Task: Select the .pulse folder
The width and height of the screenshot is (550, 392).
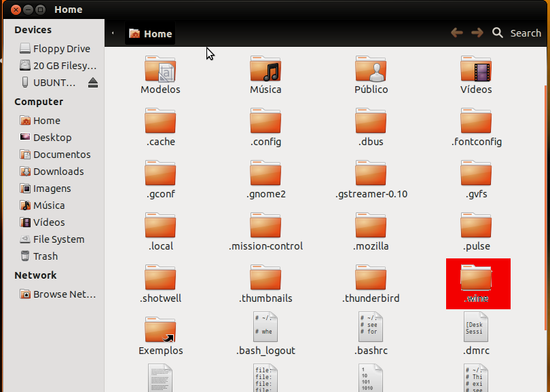Action: (x=476, y=231)
